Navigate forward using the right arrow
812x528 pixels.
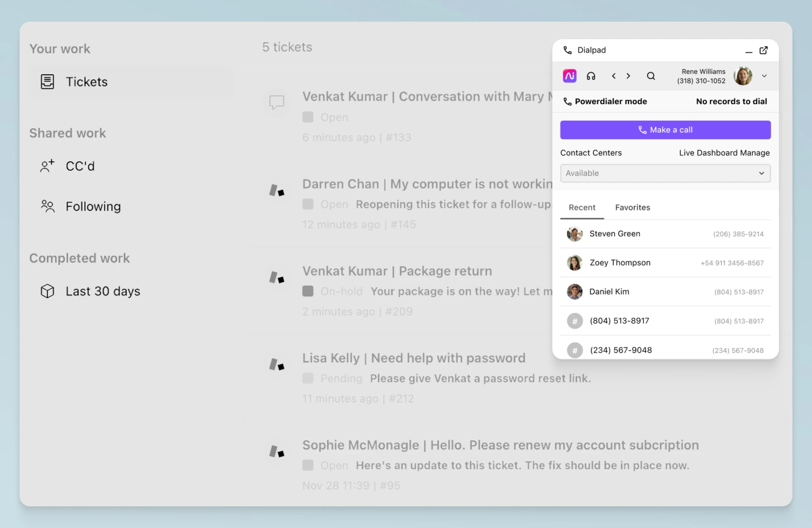point(628,76)
